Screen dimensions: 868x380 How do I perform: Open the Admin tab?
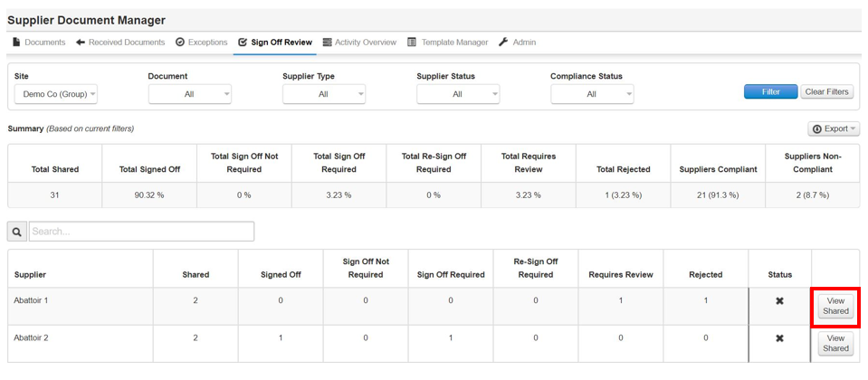tap(517, 42)
